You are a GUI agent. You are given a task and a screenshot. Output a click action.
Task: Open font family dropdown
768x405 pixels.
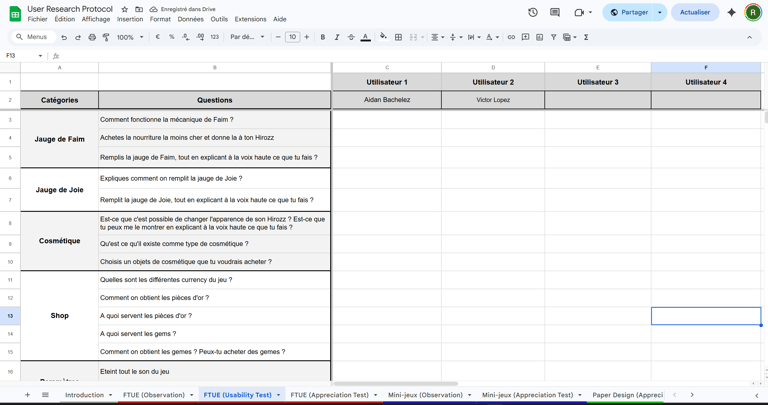click(x=247, y=37)
